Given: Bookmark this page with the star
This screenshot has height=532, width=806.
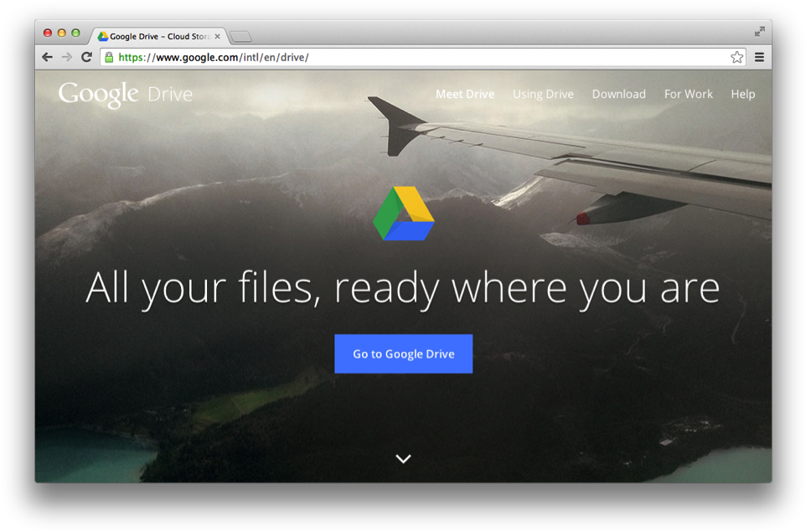Looking at the screenshot, I should [736, 57].
